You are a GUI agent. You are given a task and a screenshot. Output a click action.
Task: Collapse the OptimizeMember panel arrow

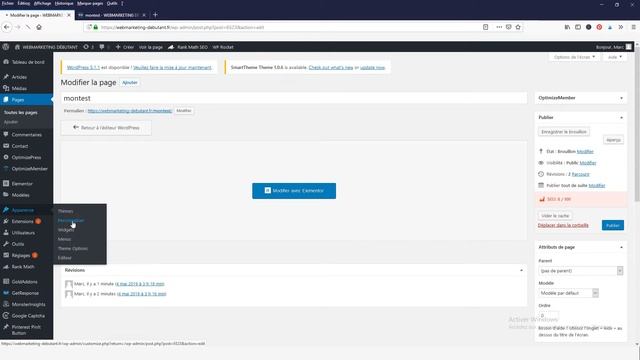(621, 98)
